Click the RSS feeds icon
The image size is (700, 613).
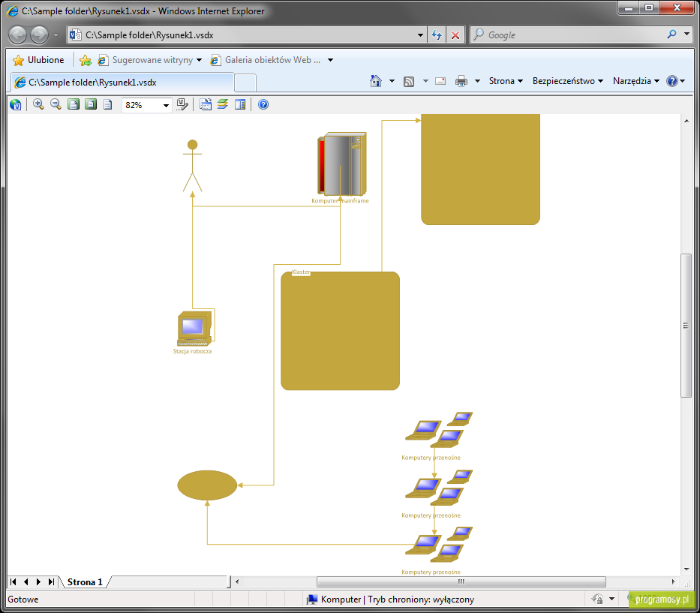[409, 81]
